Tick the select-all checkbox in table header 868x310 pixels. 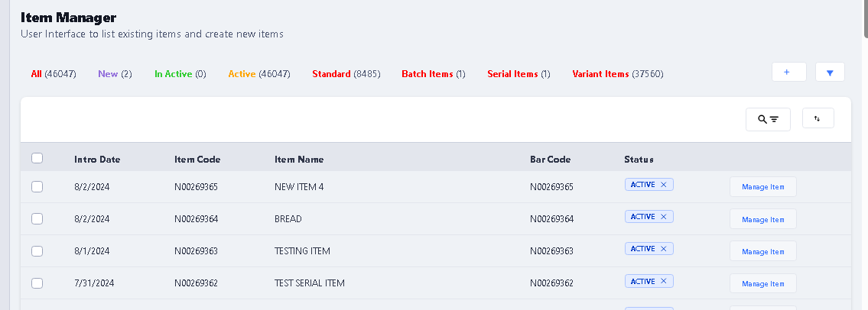37,159
